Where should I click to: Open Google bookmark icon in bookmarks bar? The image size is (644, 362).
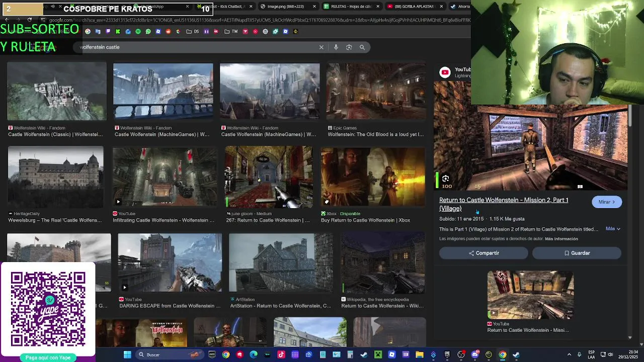pos(88,31)
